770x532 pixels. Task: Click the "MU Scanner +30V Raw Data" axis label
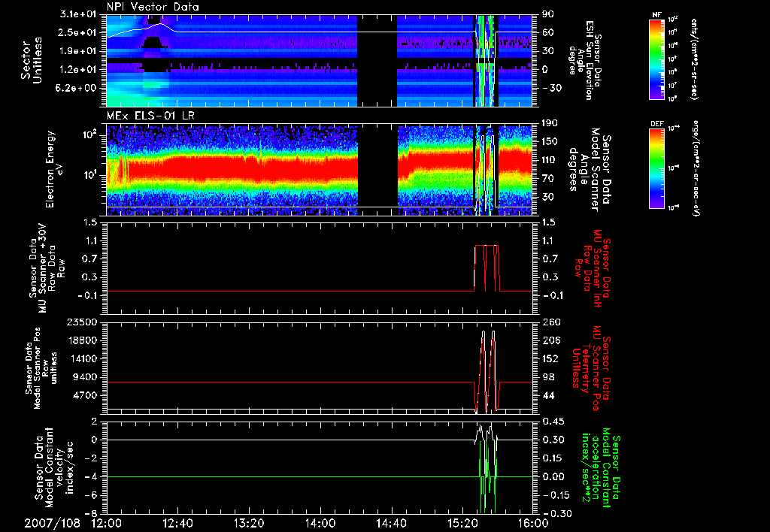pyautogui.click(x=47, y=268)
